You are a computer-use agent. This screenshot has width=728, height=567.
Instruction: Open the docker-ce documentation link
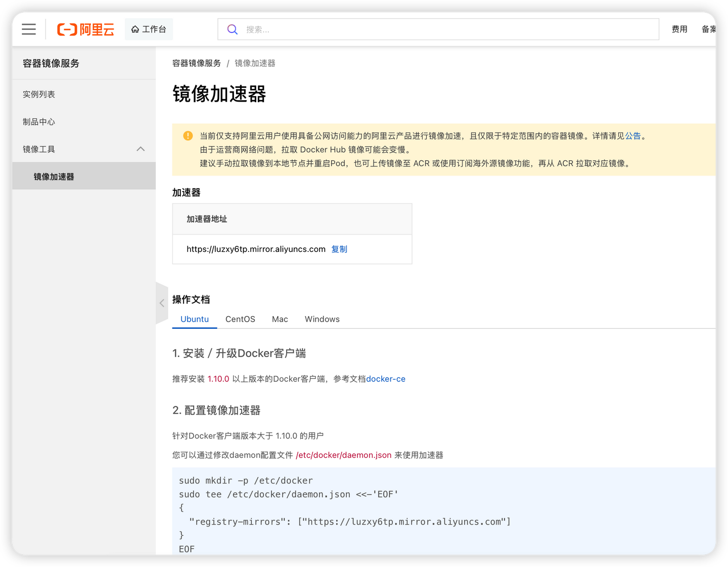click(x=386, y=379)
